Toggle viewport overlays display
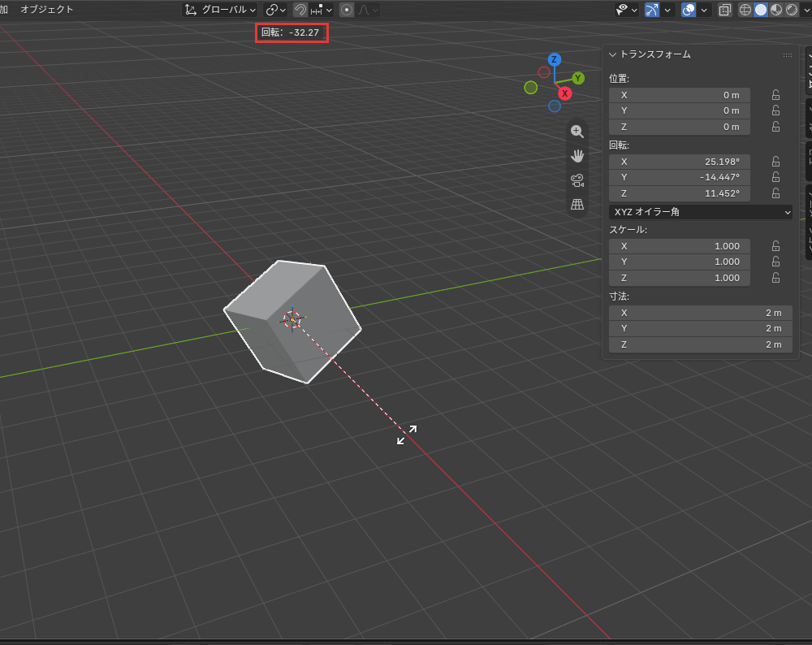812x645 pixels. (689, 10)
